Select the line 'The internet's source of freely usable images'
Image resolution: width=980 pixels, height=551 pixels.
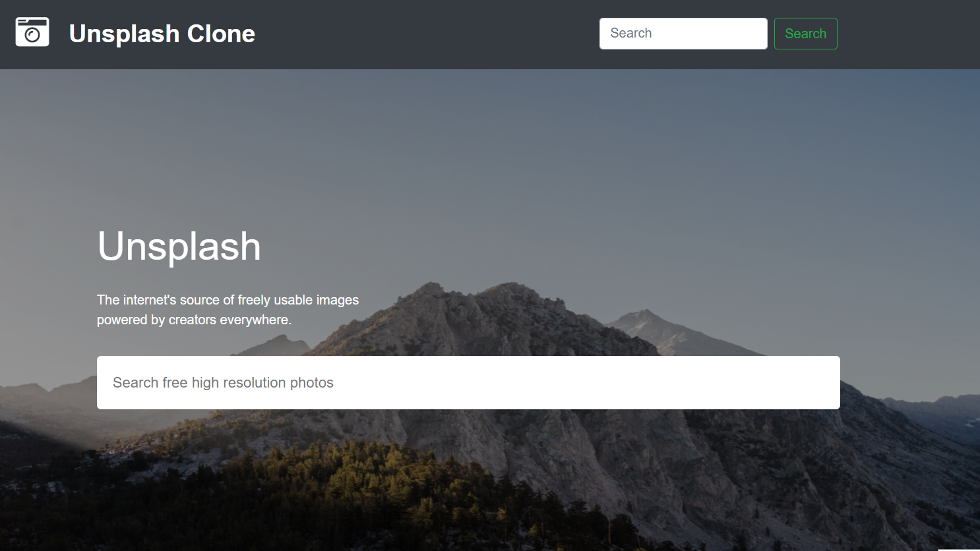tap(228, 300)
